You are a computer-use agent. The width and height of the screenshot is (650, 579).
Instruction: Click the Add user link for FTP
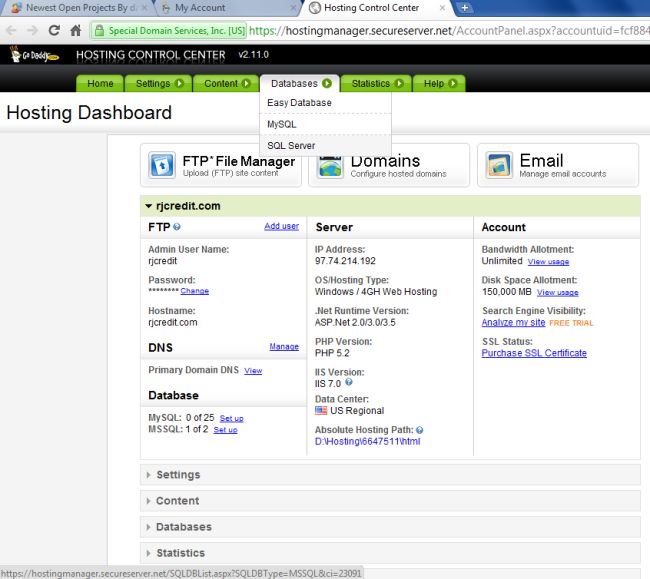tap(281, 226)
